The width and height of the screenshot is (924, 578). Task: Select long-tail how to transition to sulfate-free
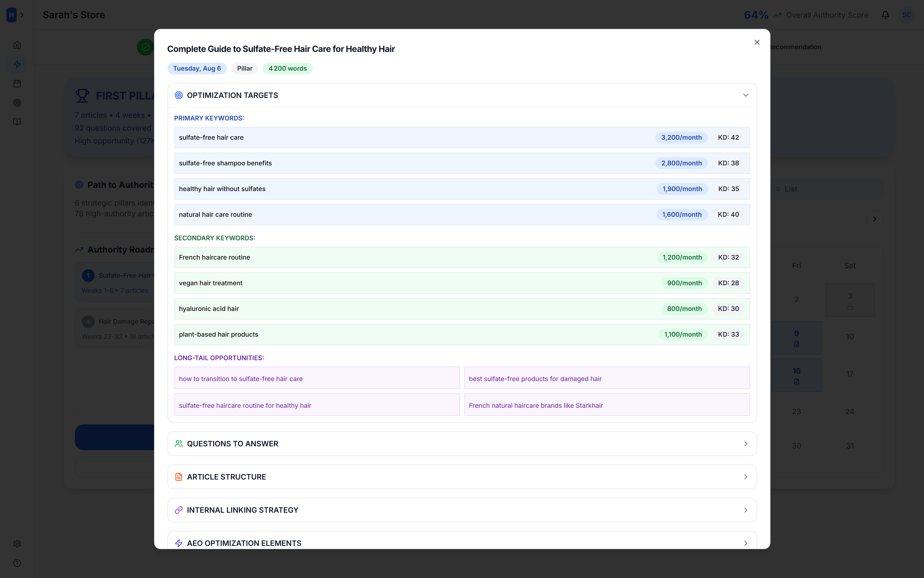(317, 378)
